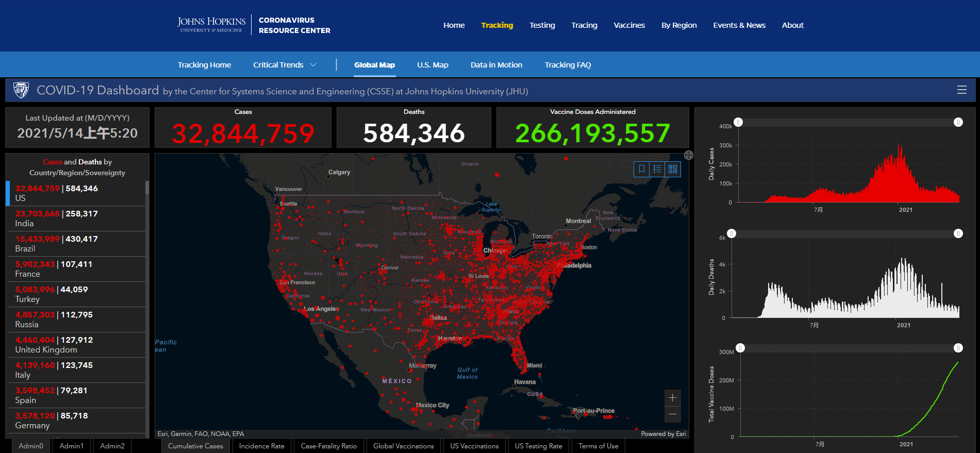This screenshot has height=453, width=980.
Task: Select the Admin2 tab
Action: tap(112, 446)
